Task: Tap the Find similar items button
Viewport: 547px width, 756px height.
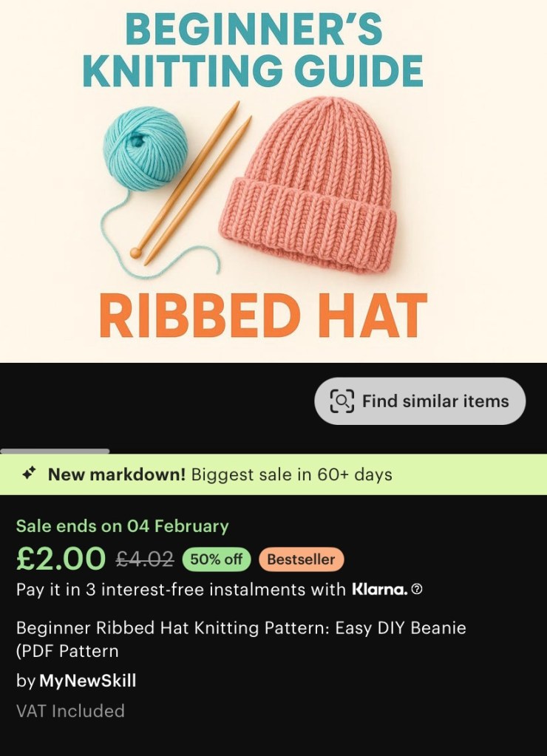Action: click(x=420, y=401)
